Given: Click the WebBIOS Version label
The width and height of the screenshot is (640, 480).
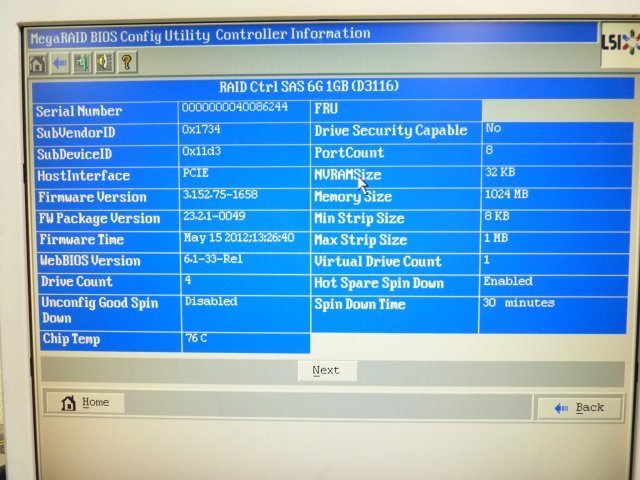Looking at the screenshot, I should click(x=90, y=260).
